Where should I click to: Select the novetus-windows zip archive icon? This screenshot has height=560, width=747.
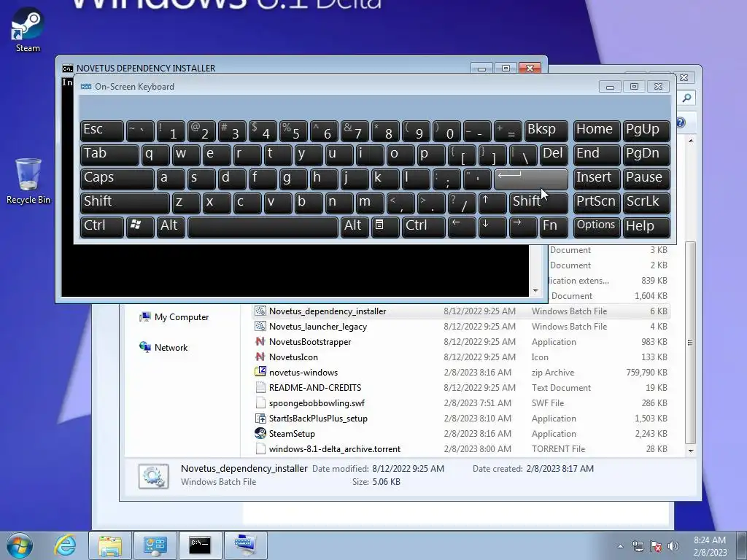click(x=260, y=372)
